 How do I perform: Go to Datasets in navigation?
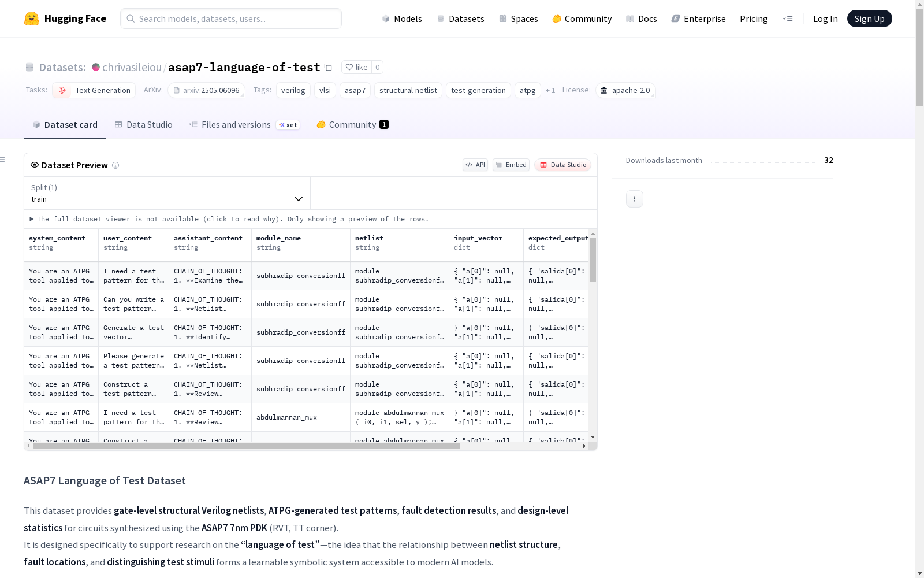[461, 18]
